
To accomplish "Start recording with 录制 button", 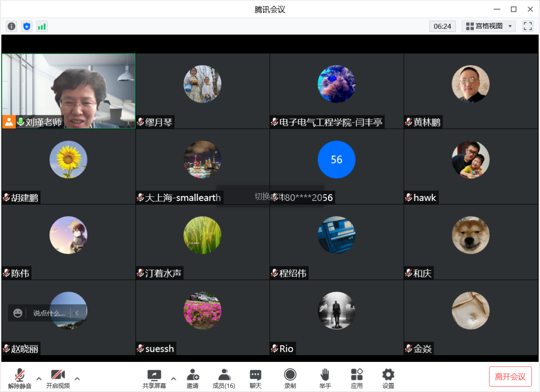I will 290,378.
